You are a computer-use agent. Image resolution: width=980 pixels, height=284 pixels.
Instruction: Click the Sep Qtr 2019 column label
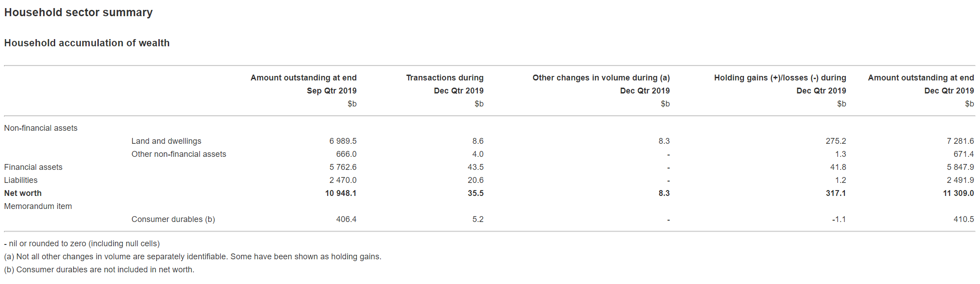[332, 91]
